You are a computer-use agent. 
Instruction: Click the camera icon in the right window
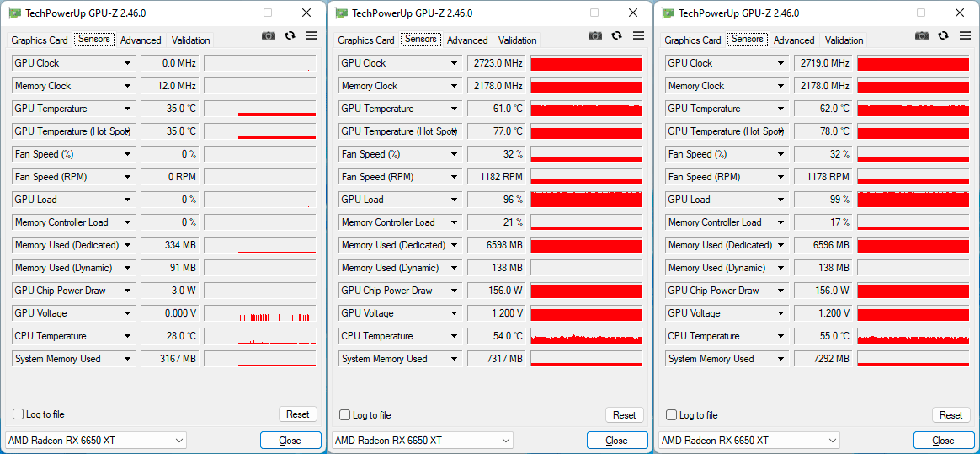(922, 35)
